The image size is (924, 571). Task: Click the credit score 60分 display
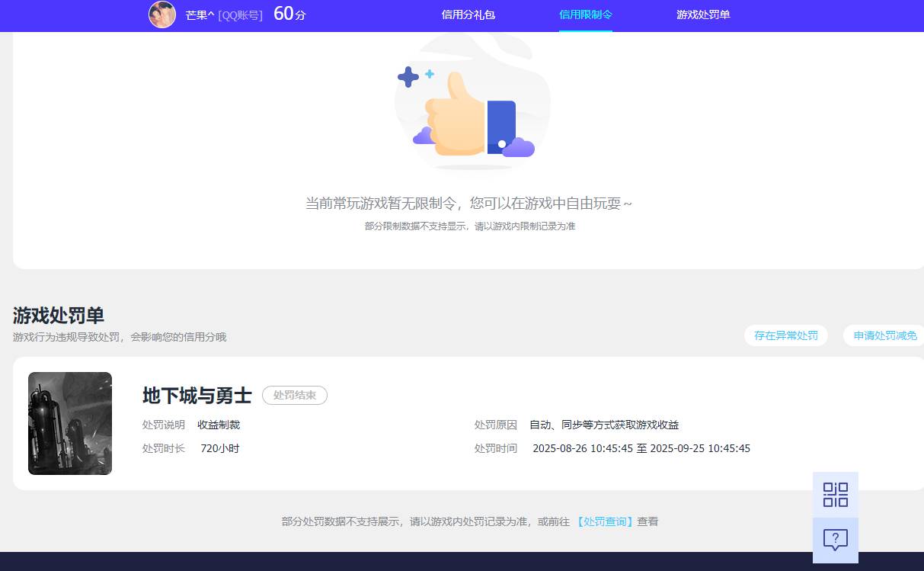[289, 14]
